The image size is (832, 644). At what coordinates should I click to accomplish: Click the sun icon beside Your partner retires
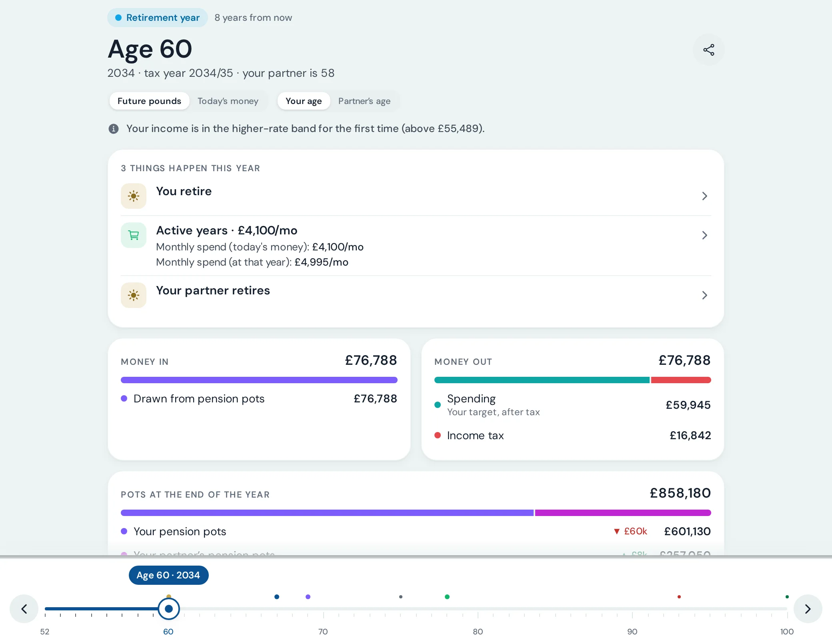click(134, 295)
